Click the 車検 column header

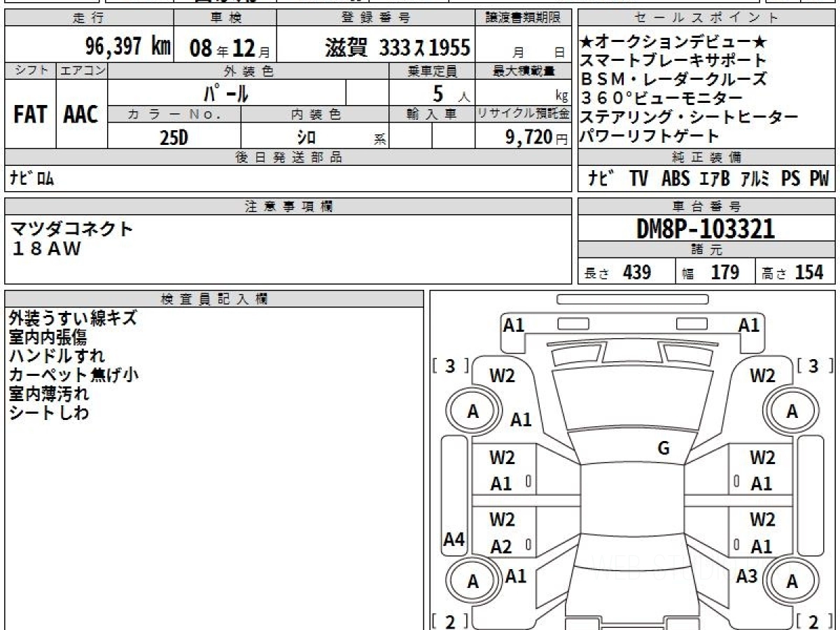tap(225, 18)
